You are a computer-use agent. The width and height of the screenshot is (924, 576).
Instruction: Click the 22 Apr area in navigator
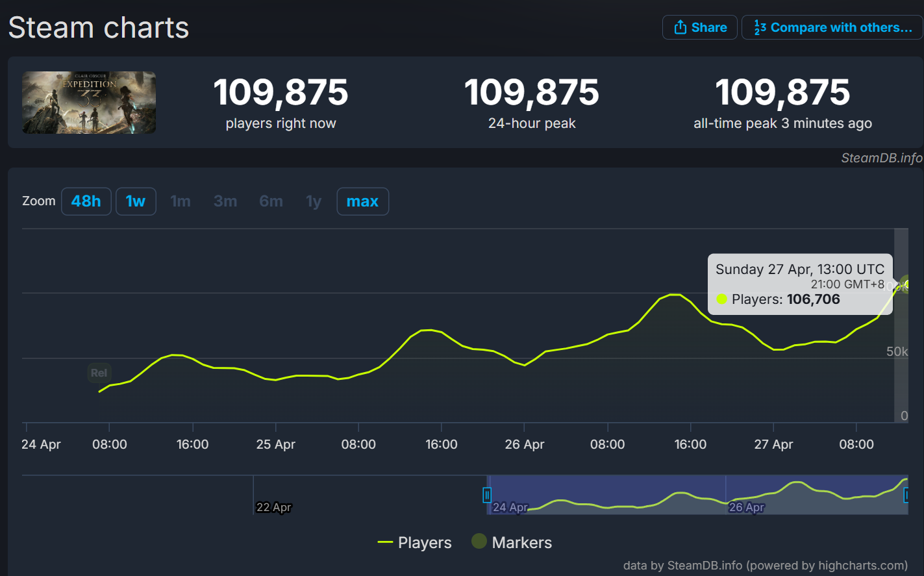pyautogui.click(x=273, y=507)
